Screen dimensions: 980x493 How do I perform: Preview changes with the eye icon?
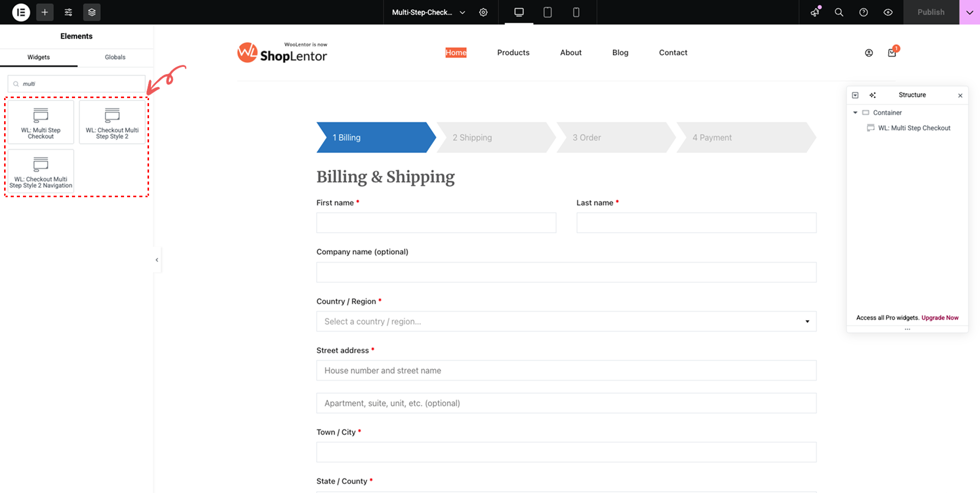click(x=888, y=12)
